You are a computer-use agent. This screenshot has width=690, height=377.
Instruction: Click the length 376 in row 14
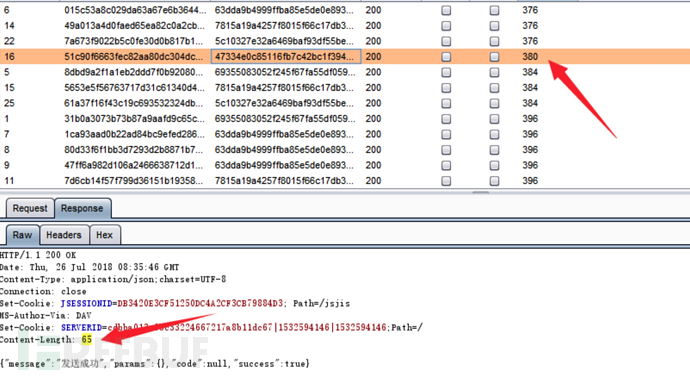(530, 26)
